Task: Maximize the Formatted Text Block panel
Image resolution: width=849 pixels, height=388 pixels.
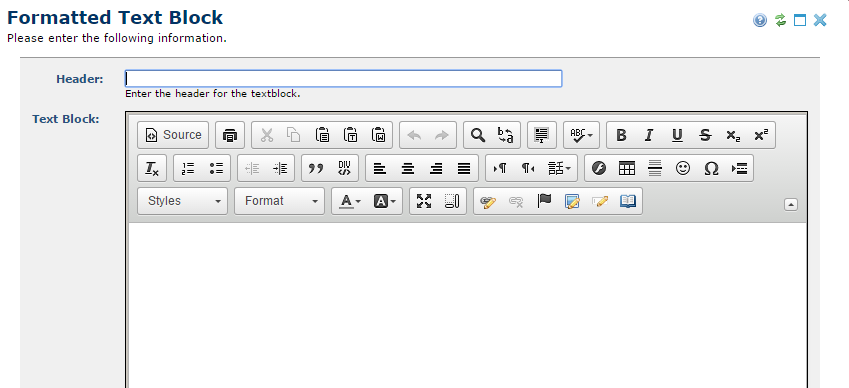Action: [800, 21]
